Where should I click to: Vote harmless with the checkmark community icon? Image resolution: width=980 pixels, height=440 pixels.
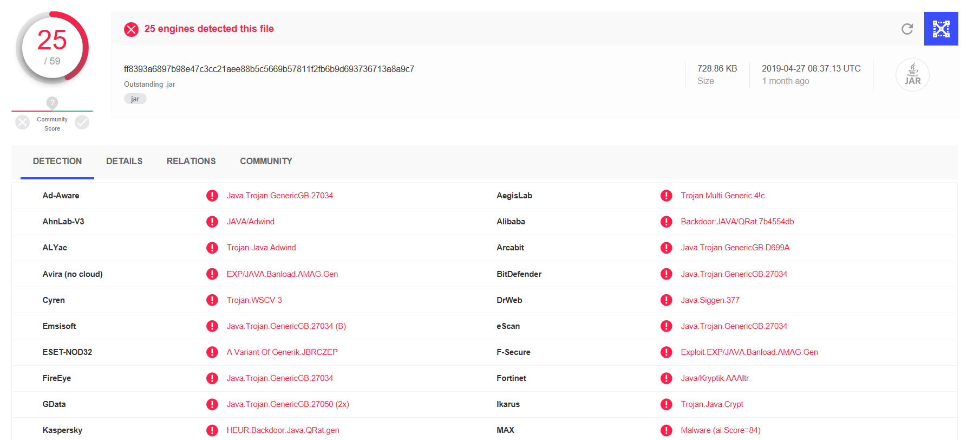(82, 122)
